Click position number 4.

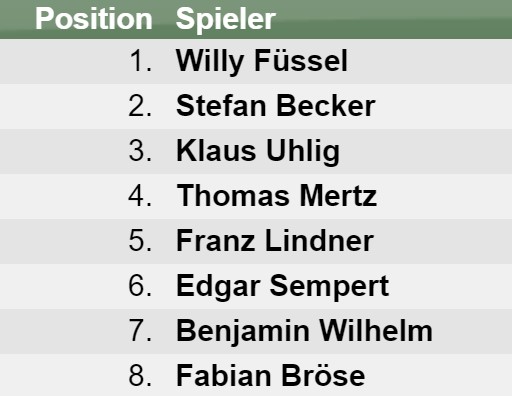[x=140, y=196]
